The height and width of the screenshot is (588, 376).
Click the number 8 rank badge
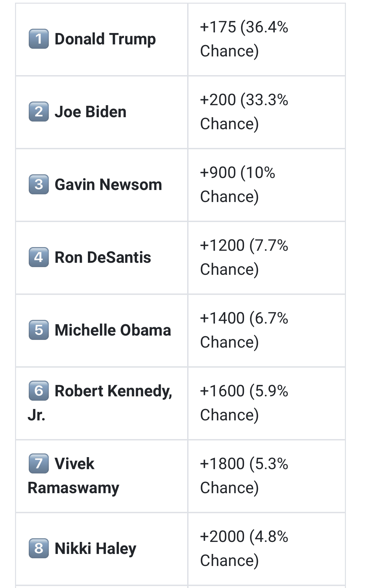tap(39, 548)
